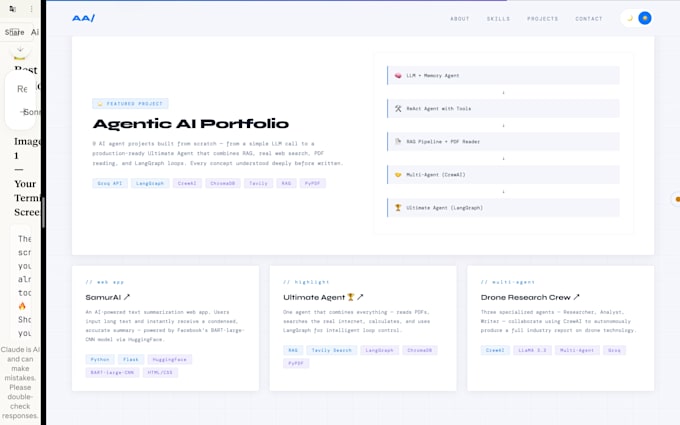Click the PyPDF tag in hero section
Screen dimensions: 680x425
(312, 183)
